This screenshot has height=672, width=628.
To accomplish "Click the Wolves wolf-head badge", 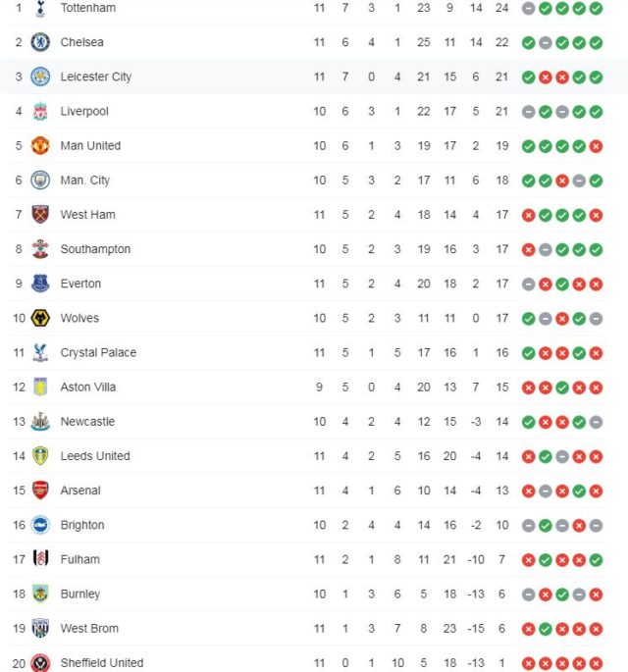I will [40, 319].
